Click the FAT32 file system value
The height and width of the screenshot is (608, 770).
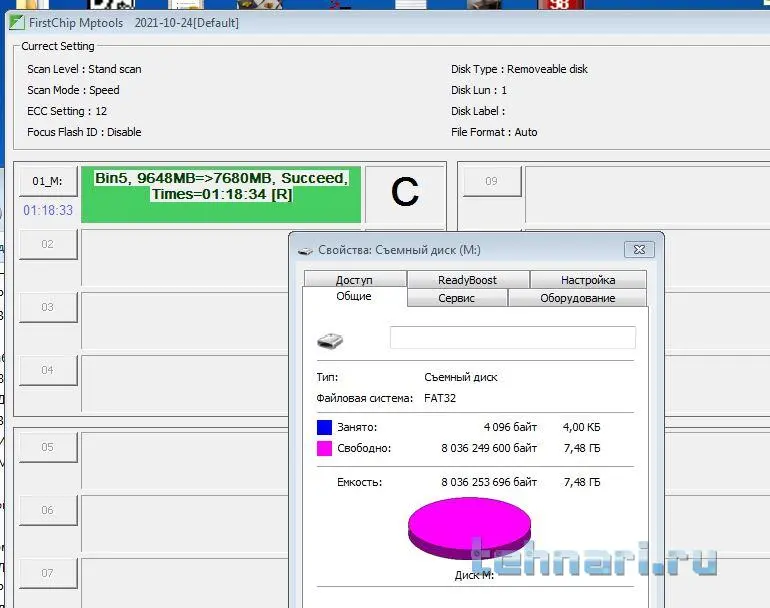pos(440,398)
